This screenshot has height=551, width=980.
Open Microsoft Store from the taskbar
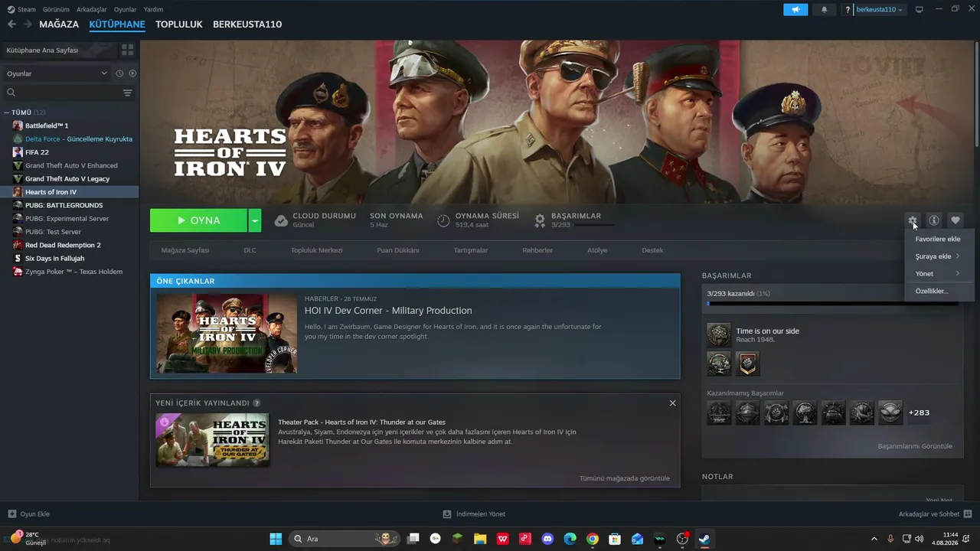pos(614,539)
